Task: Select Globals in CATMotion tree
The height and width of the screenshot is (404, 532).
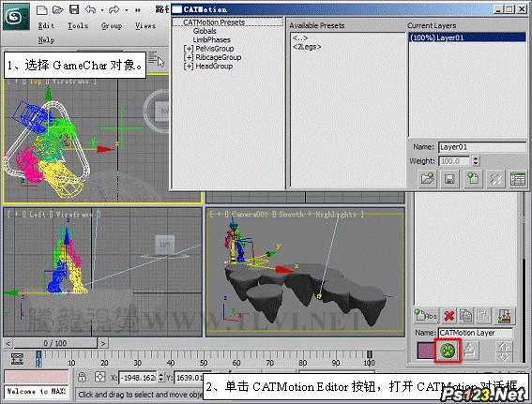Action: 205,31
